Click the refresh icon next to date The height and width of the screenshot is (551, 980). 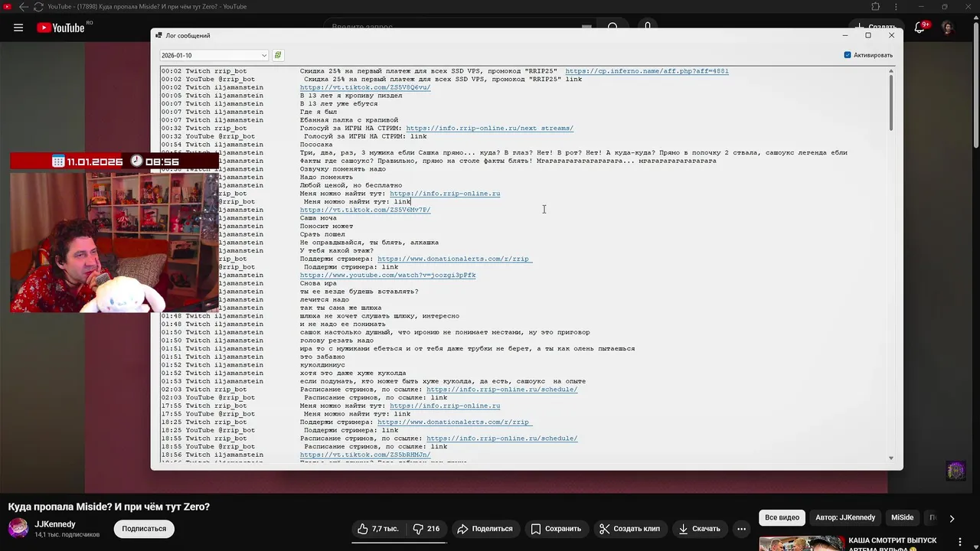click(278, 55)
